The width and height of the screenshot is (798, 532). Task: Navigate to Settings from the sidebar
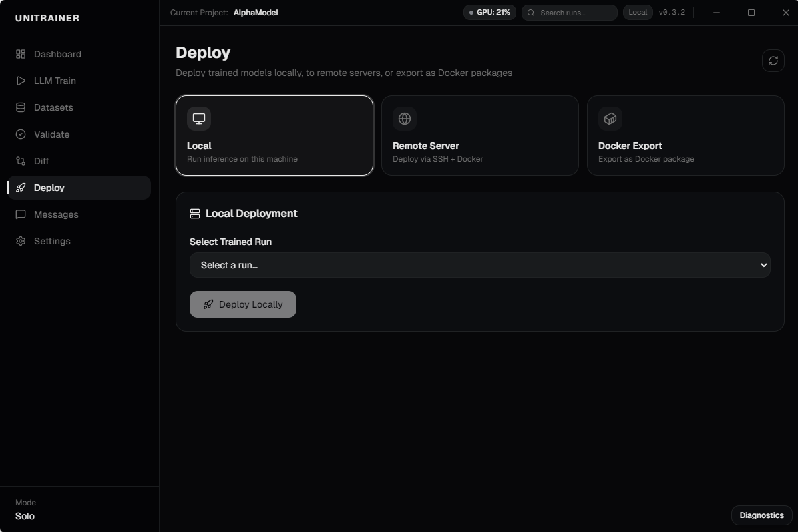tap(52, 240)
